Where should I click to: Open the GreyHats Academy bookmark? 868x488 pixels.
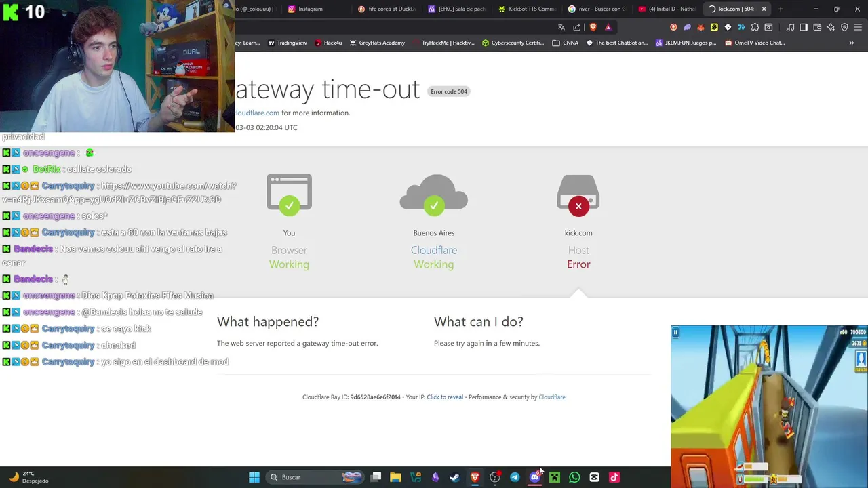[x=377, y=43]
